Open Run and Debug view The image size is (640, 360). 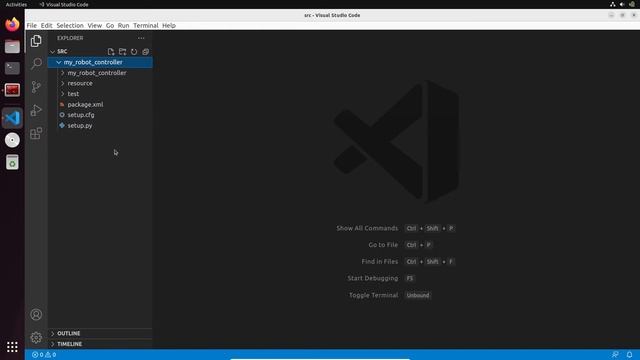(x=36, y=110)
